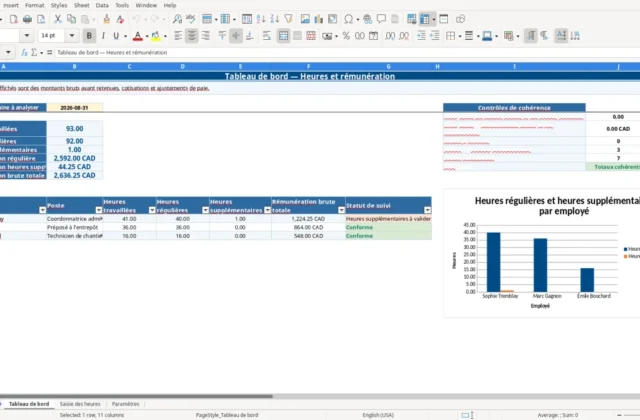Click Format as Percent icon
The width and height of the screenshot is (640, 420).
click(346, 36)
